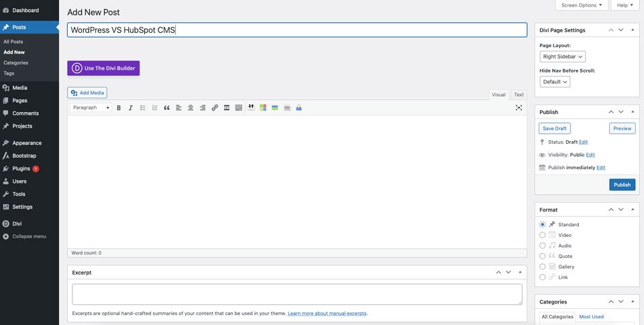Click Use The Divi Builder button

103,68
